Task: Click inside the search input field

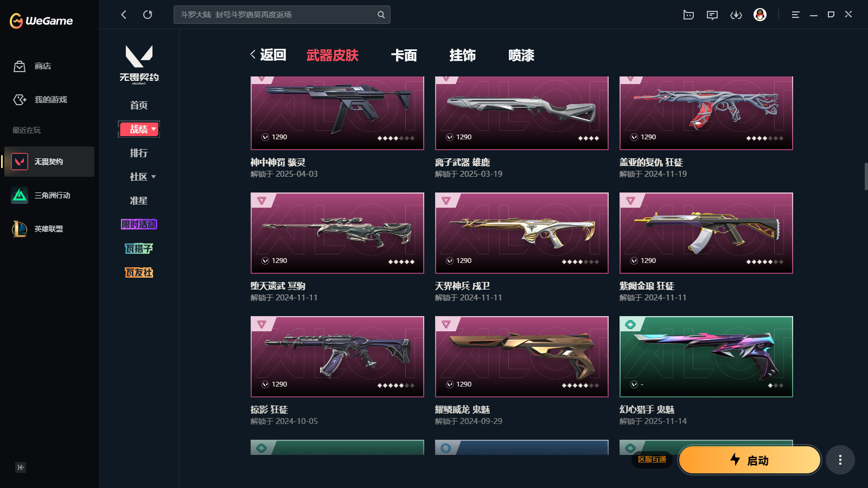Action: tap(277, 15)
